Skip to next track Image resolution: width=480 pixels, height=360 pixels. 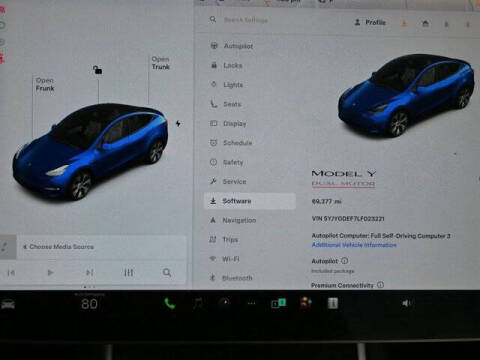tap(90, 273)
